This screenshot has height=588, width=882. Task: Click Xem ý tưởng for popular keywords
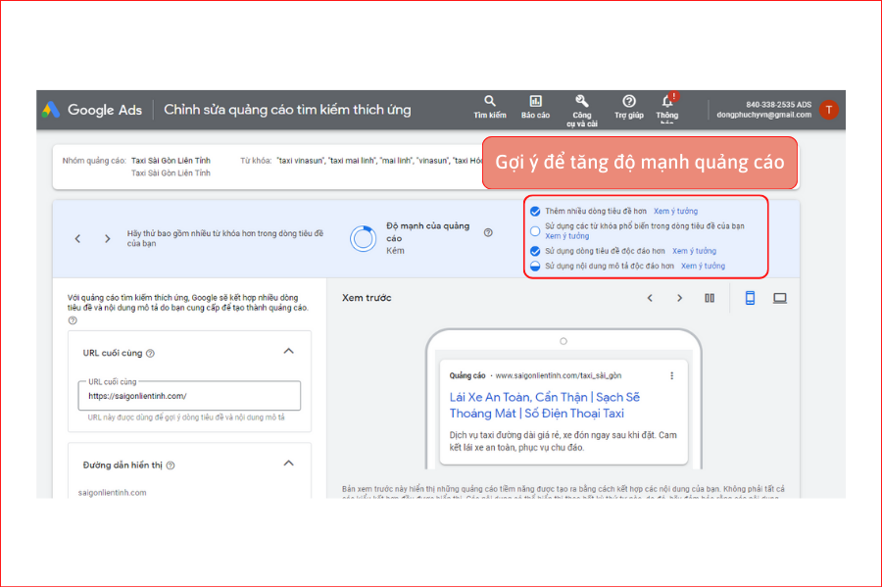click(x=567, y=236)
